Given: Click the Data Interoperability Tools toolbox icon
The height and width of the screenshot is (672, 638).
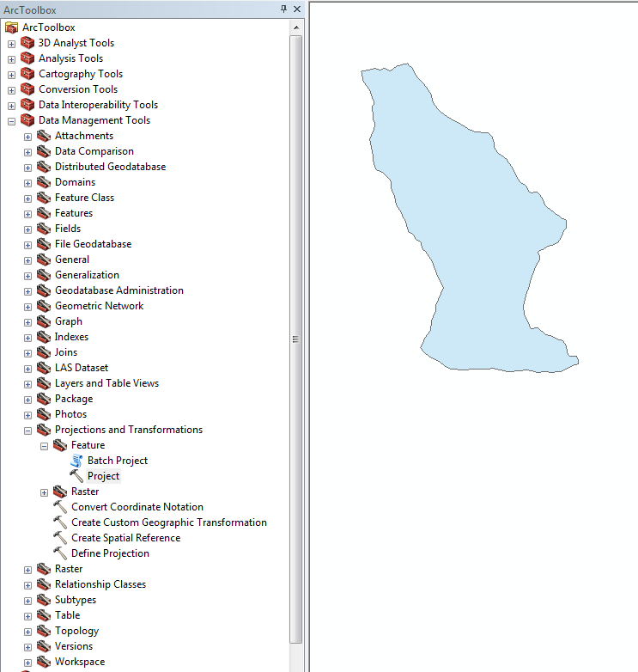Looking at the screenshot, I should point(27,105).
